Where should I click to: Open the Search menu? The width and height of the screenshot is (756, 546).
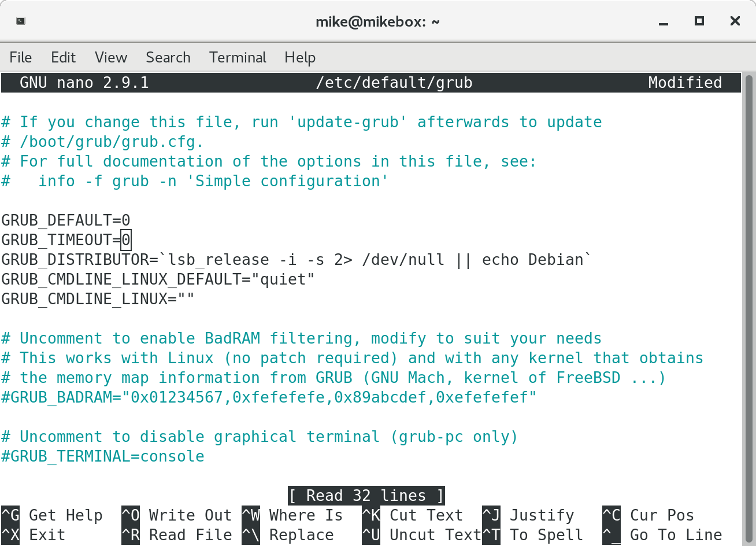point(168,57)
